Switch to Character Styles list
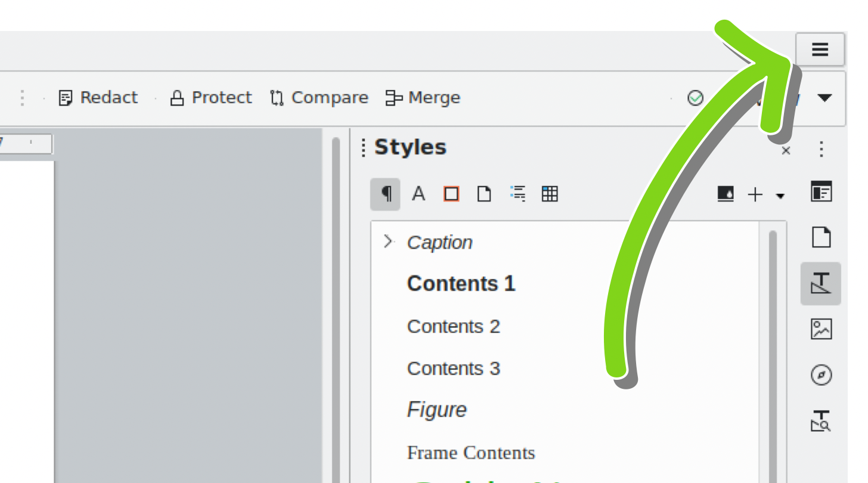Viewport: 868px width, 483px height. (x=418, y=194)
